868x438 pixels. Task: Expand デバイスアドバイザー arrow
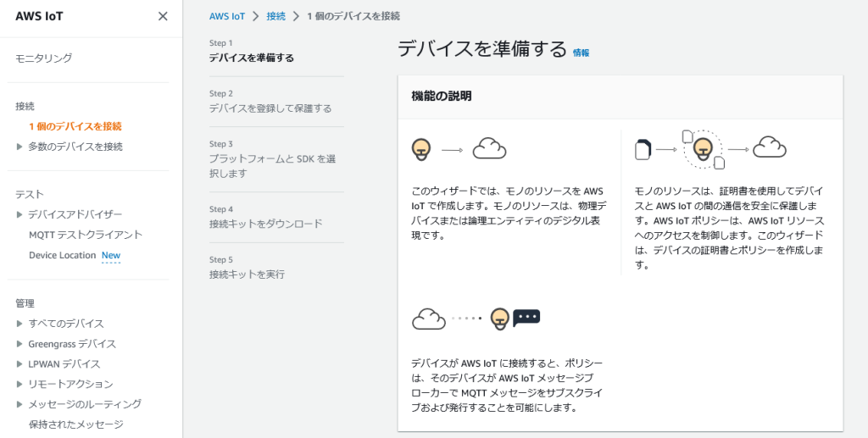coord(19,214)
